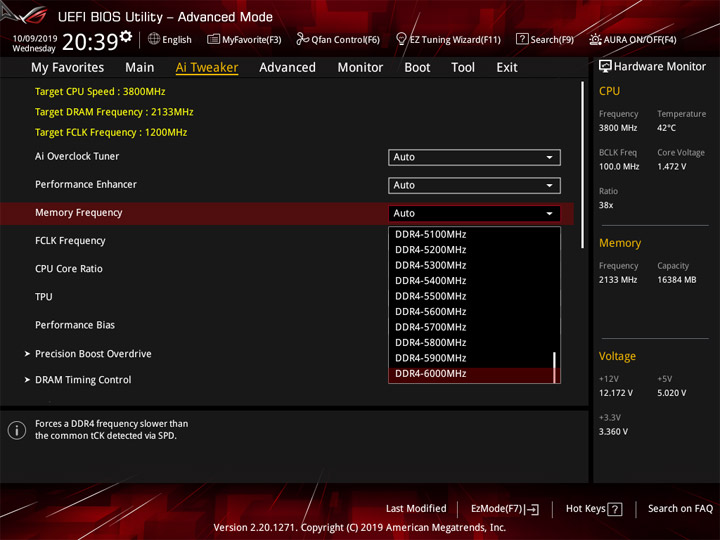Click the BCLK Freq 100.0 MHz value

[619, 167]
